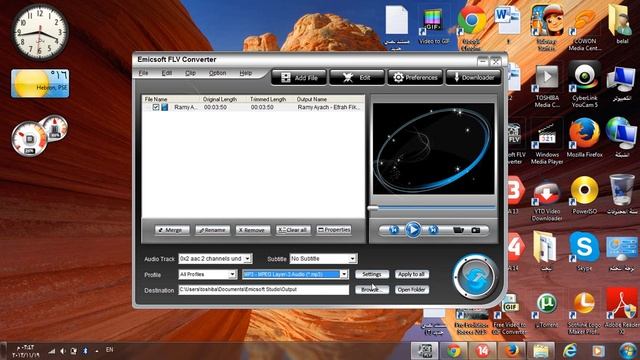Screen dimensions: 640x360
Task: Expand the Audio Track dropdown
Action: pyautogui.click(x=247, y=258)
